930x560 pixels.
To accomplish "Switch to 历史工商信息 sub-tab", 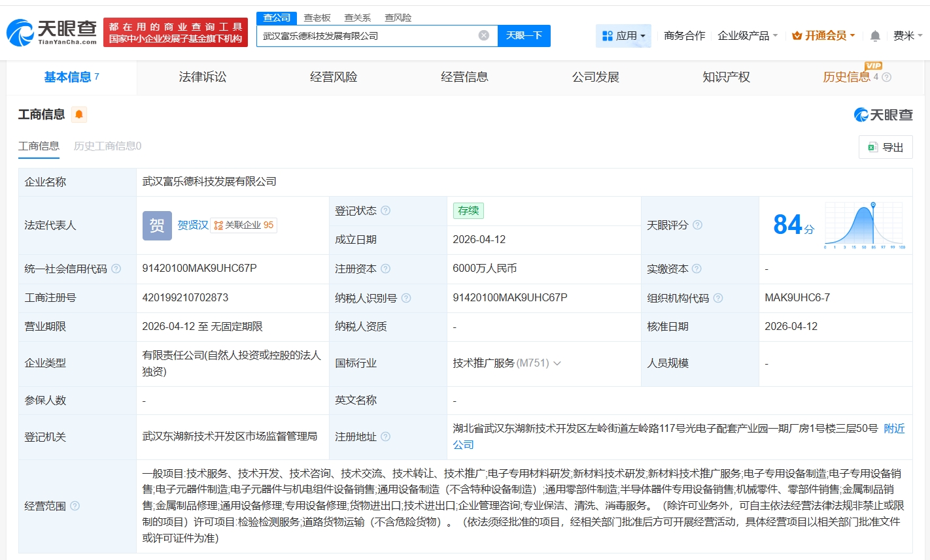I will click(x=107, y=146).
